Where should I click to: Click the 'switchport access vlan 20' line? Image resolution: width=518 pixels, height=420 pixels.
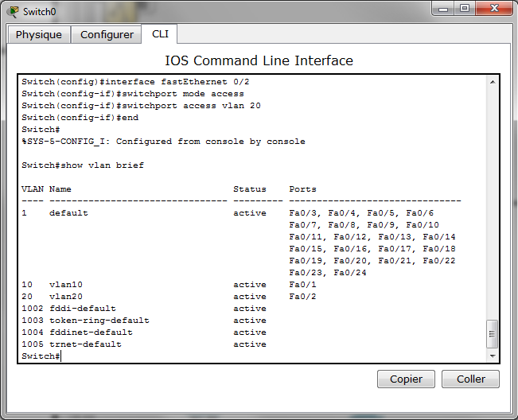141,106
